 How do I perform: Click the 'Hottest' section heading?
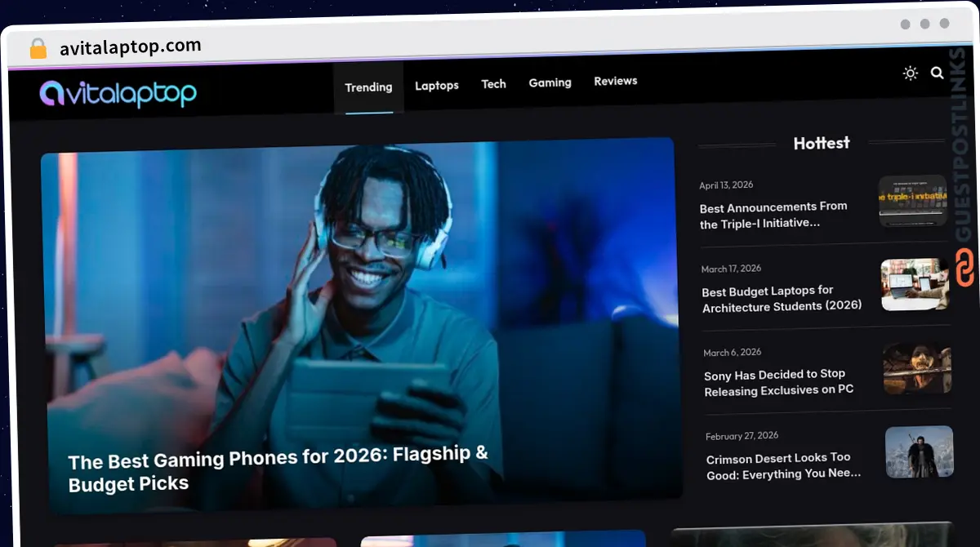click(x=822, y=143)
